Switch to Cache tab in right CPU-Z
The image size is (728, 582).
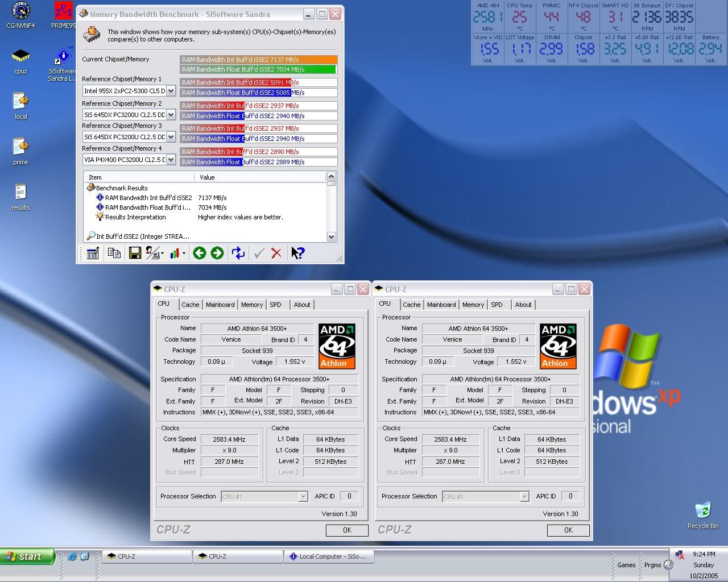[411, 305]
